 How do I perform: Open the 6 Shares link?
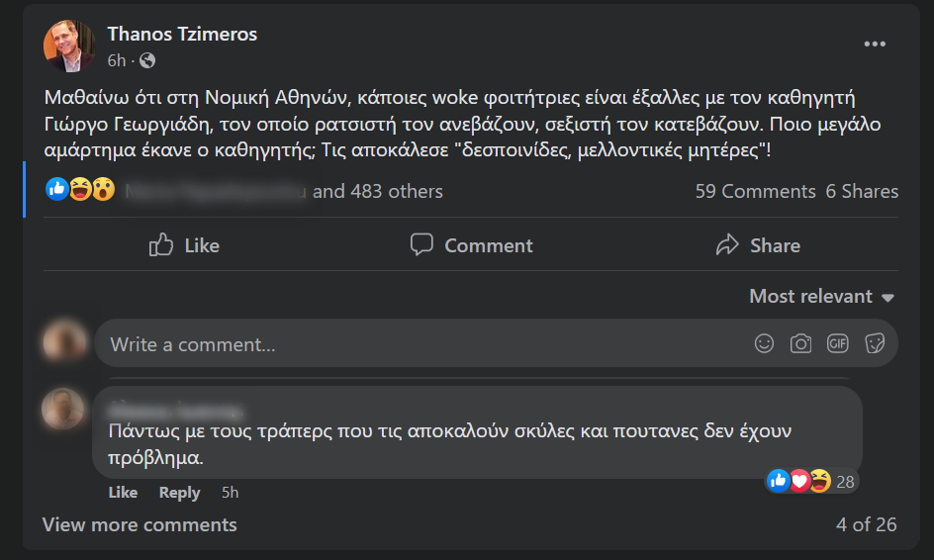pyautogui.click(x=862, y=191)
